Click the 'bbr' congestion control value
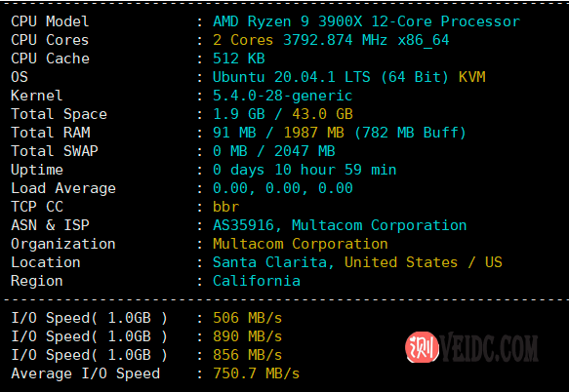Viewport: 569px width, 392px height. point(225,207)
